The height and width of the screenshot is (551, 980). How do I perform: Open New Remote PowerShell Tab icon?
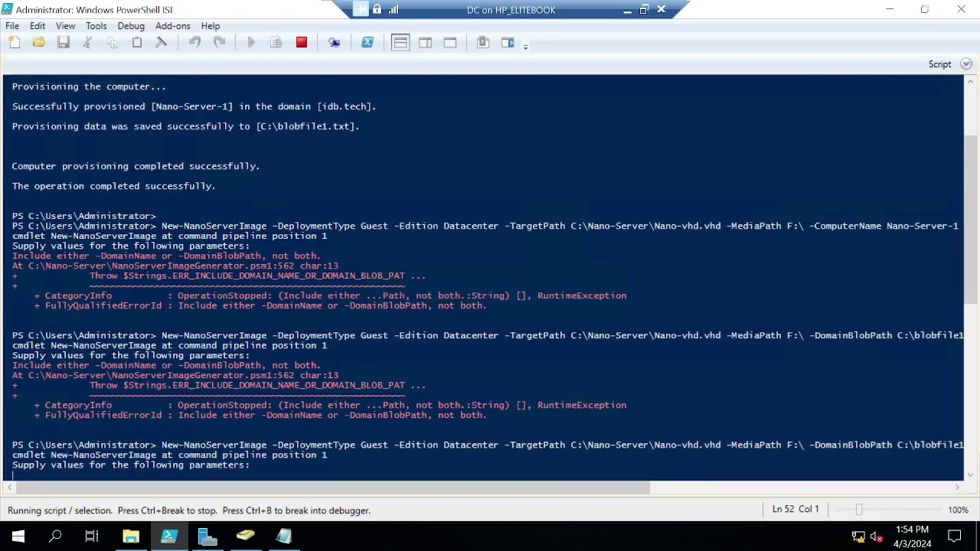335,43
